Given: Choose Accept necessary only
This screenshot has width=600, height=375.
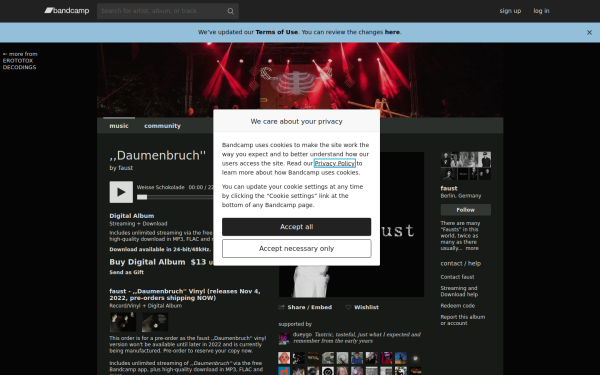Looking at the screenshot, I should [x=297, y=249].
